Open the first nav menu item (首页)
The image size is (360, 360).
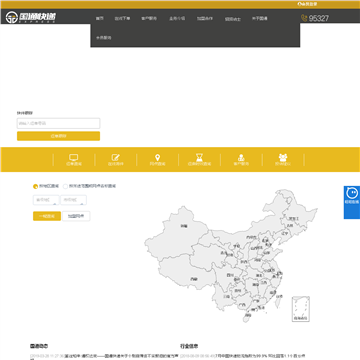(x=99, y=19)
